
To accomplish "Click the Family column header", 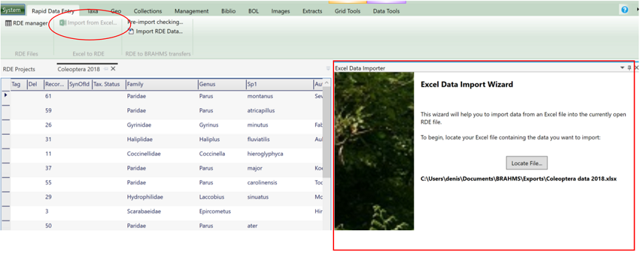I will pyautogui.click(x=162, y=84).
